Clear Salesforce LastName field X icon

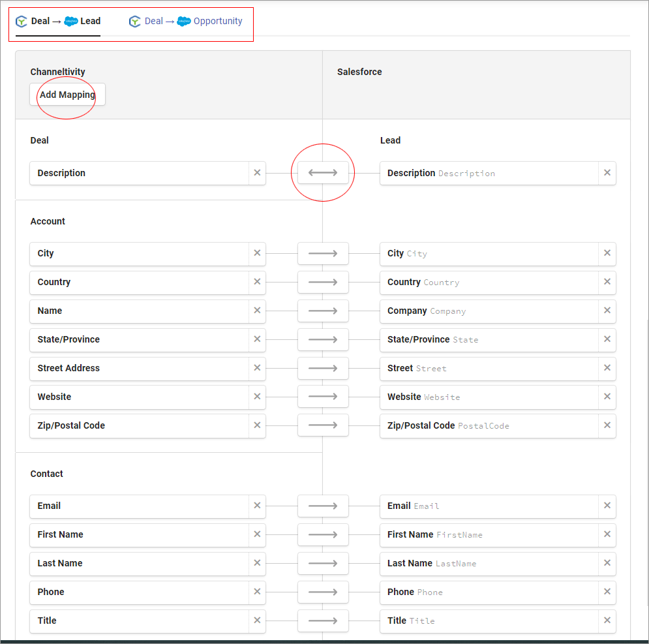[x=607, y=563]
